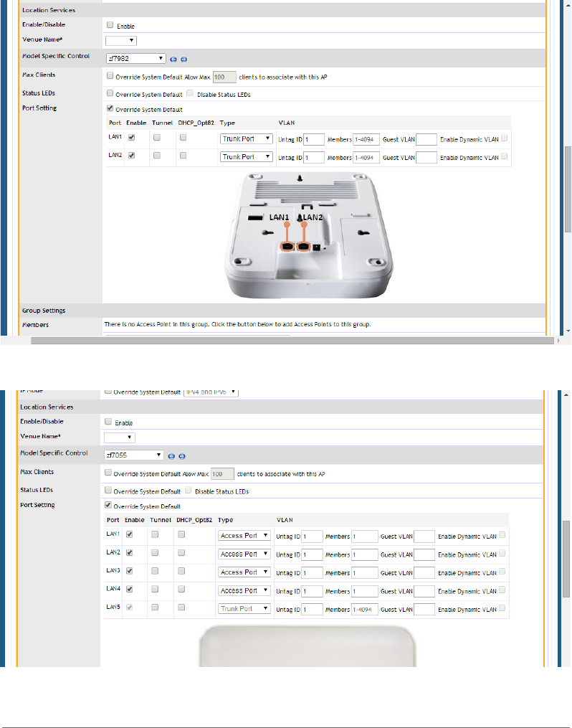This screenshot has height=728, width=572.
Task: Check LAN4 Tunnel checkbox for zf7055
Action: pyautogui.click(x=155, y=589)
